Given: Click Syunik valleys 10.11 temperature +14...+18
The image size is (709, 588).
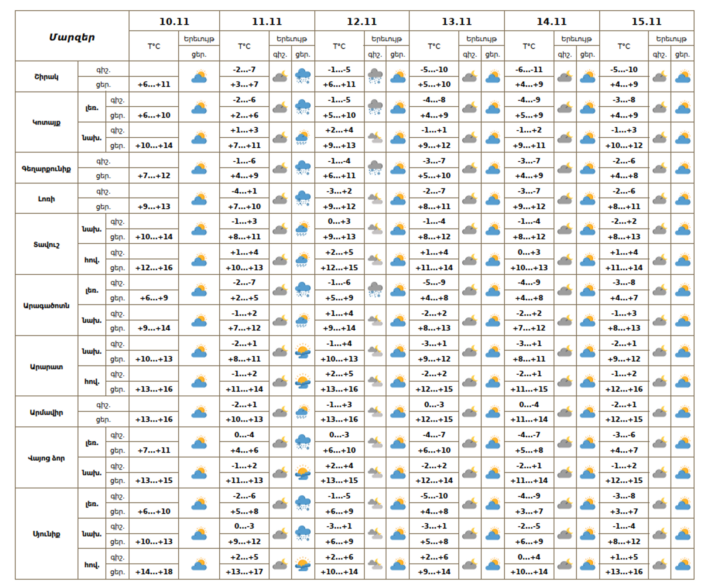Looking at the screenshot, I should pos(154,572).
